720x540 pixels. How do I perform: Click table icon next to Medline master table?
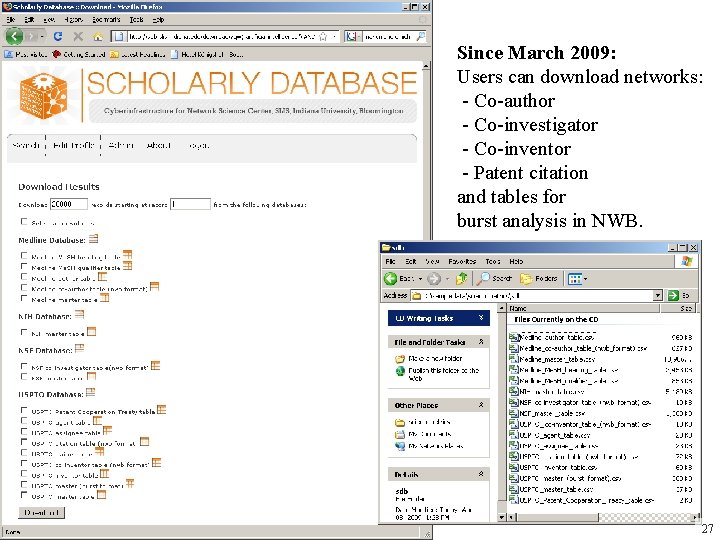point(105,298)
